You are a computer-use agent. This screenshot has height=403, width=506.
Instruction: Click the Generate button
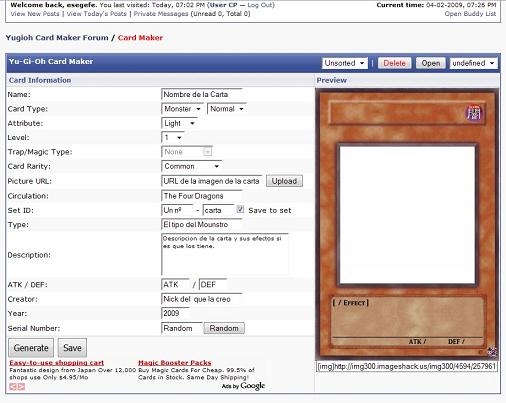click(31, 348)
